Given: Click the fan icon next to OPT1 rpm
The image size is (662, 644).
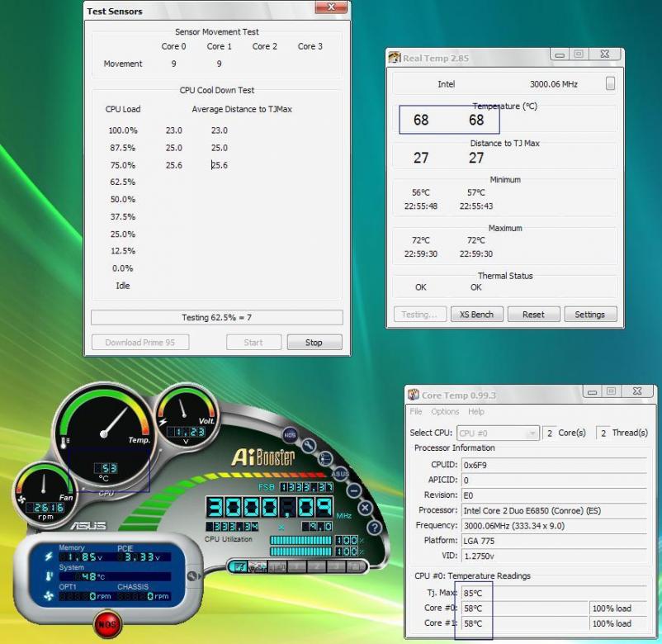Looking at the screenshot, I should [x=49, y=596].
